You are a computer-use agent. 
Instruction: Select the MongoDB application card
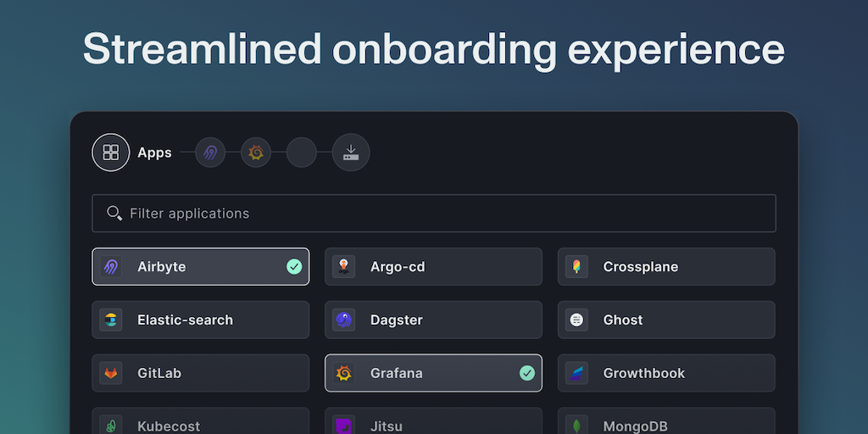(x=666, y=422)
